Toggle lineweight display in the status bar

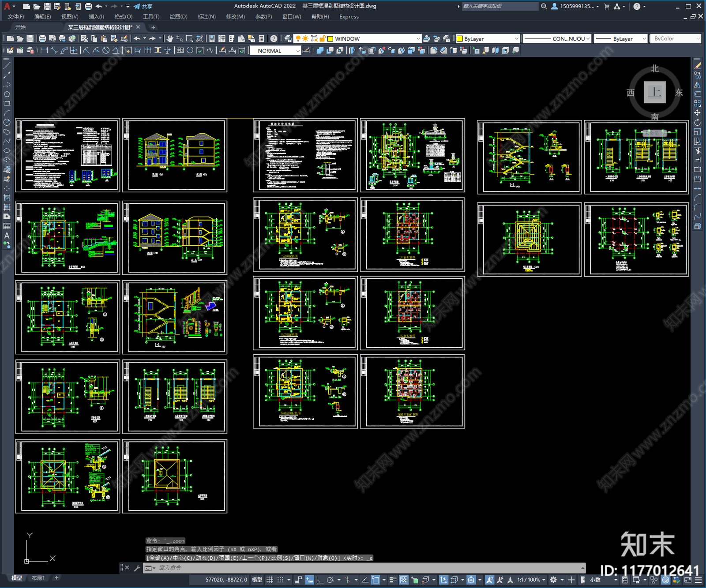[393, 580]
